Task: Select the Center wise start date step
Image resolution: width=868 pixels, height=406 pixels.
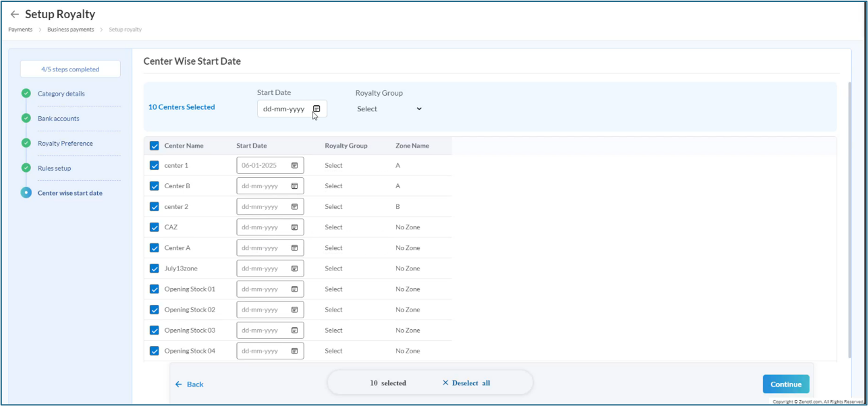Action: (x=70, y=193)
